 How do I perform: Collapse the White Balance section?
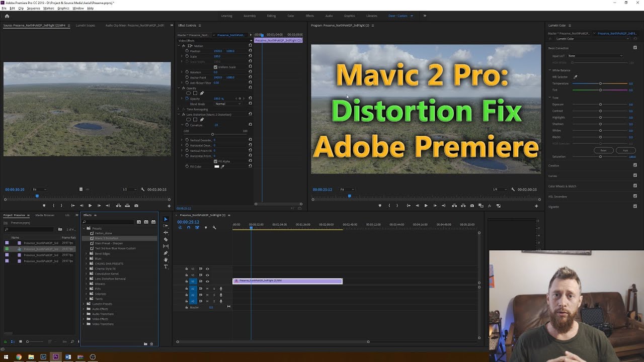point(550,70)
